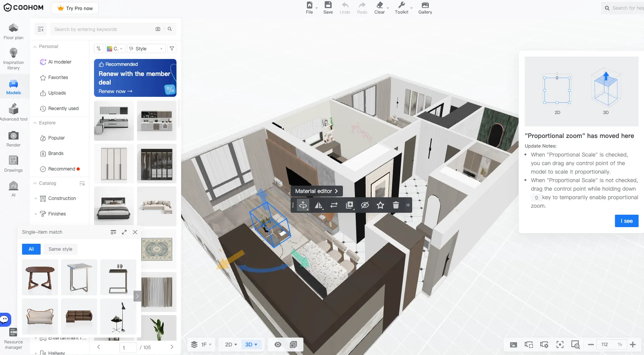Zoom out with the minus button
Screen dimensions: 644x355
coord(591,345)
